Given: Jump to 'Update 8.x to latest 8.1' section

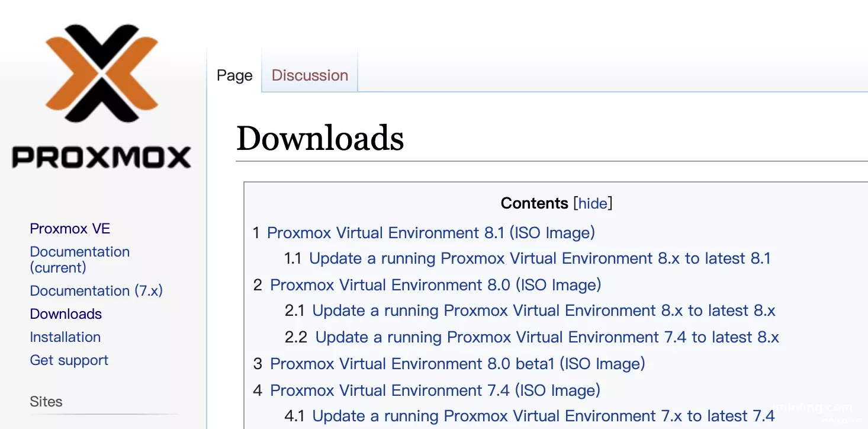Looking at the screenshot, I should click(x=540, y=258).
